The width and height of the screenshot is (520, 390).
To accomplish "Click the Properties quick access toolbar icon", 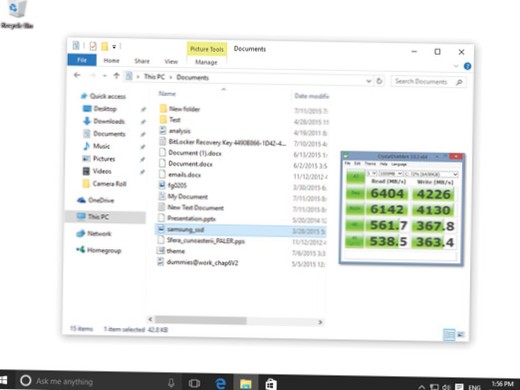I will coord(93,46).
